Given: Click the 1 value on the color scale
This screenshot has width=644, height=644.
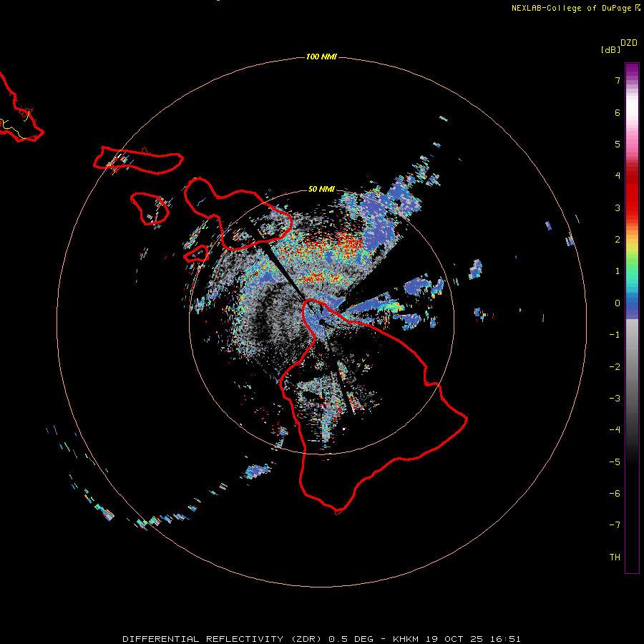Looking at the screenshot, I should click(x=618, y=271).
